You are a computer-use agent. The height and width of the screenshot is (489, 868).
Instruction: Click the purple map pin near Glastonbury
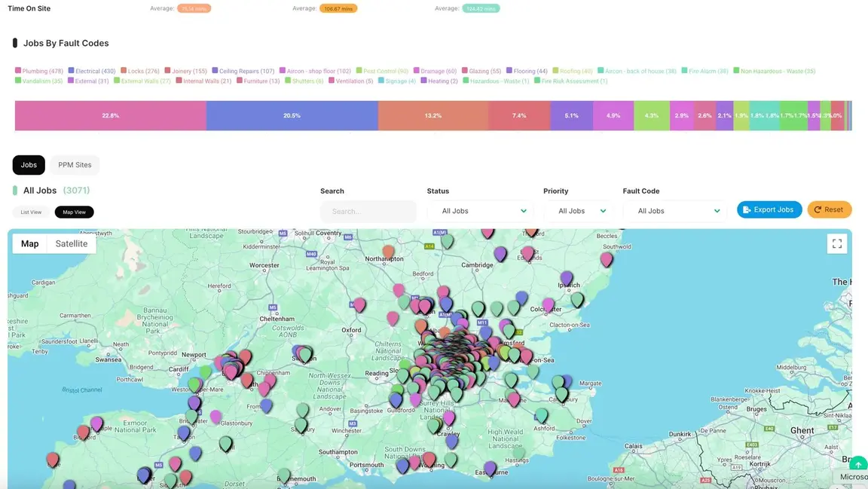(215, 416)
